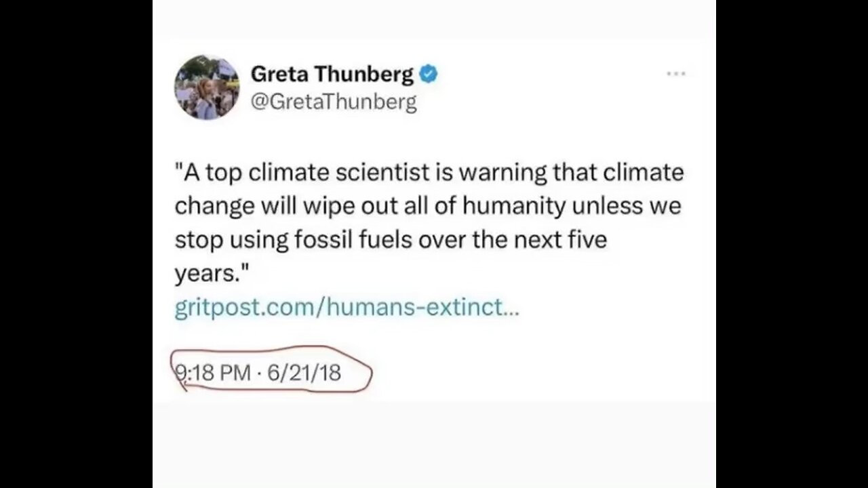Click the left black letterbox bar
This screenshot has width=868, height=488.
[x=76, y=244]
